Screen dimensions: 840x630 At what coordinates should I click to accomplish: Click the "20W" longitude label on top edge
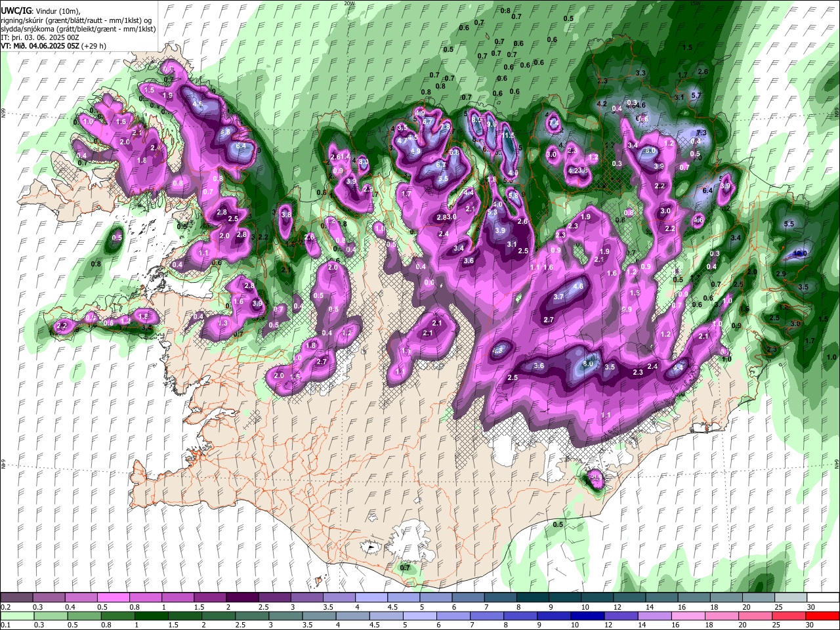point(349,3)
